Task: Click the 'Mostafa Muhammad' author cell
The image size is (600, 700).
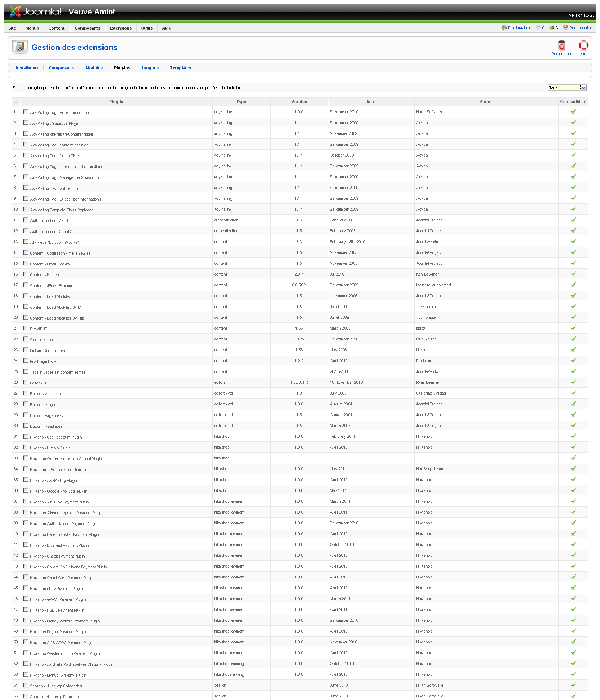Action: [433, 285]
